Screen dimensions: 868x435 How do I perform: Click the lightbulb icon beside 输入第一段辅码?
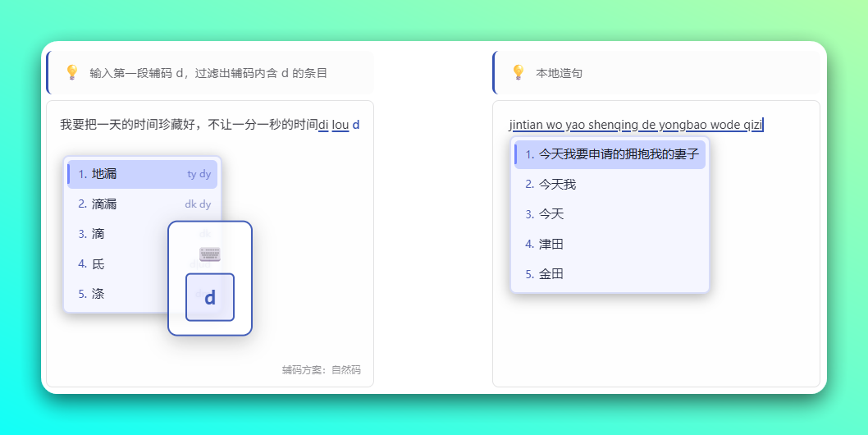tap(71, 72)
